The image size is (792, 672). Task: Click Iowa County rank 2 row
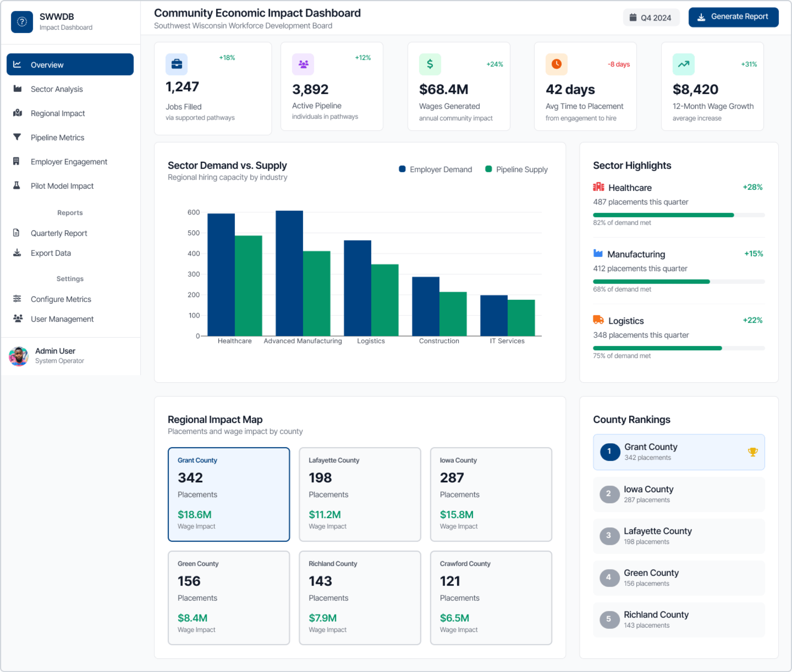679,494
